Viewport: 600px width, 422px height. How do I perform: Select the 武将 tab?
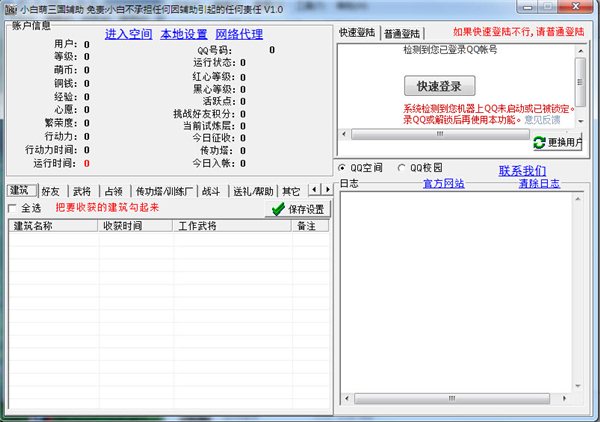[x=83, y=191]
